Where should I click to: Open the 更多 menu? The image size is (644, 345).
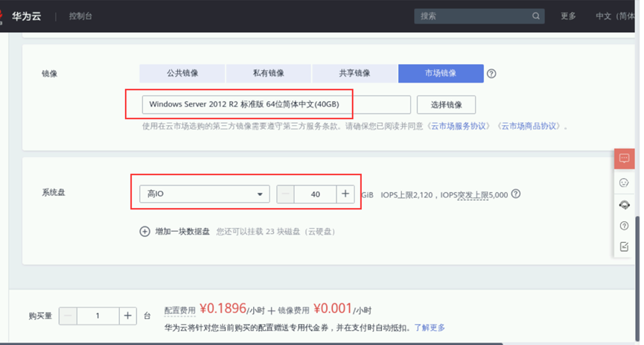pos(568,16)
